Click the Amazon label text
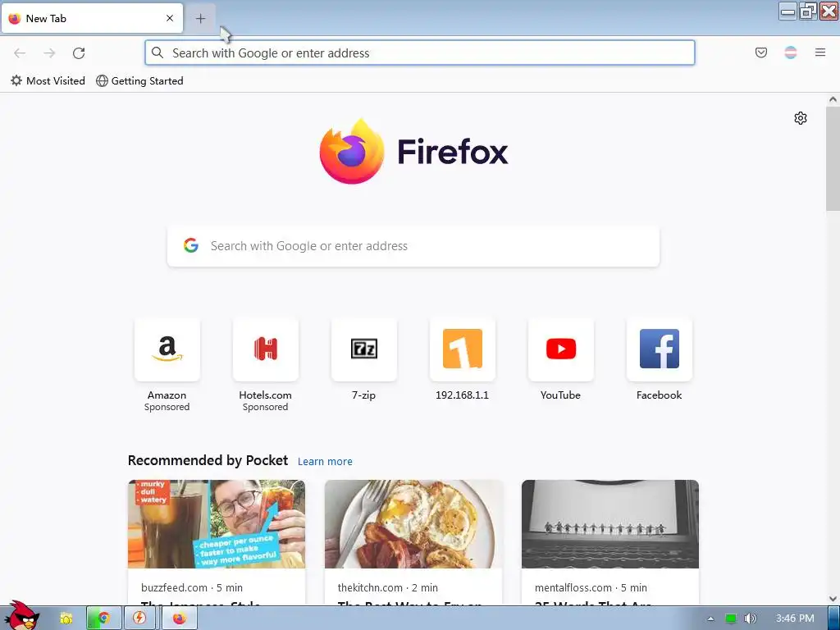Viewport: 840px width, 630px height. [x=167, y=395]
